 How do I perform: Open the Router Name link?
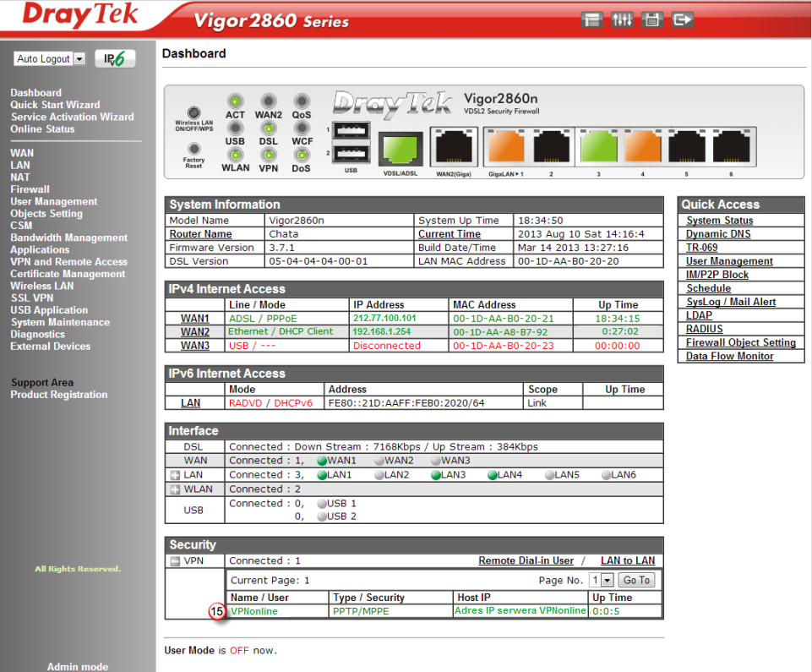201,234
